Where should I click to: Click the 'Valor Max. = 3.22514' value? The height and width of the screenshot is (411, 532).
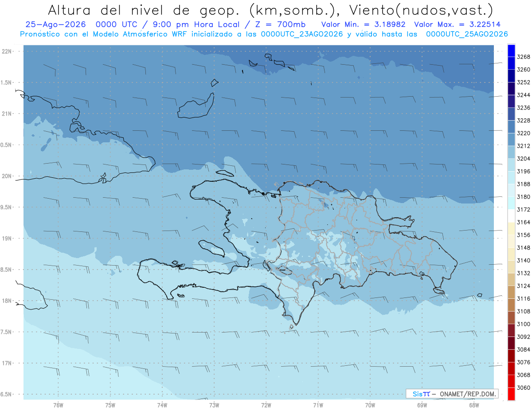[x=457, y=24]
